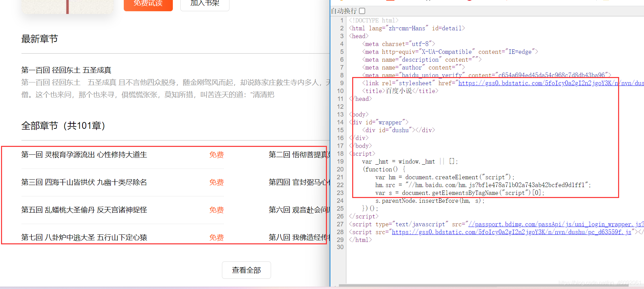The width and height of the screenshot is (644, 289).
Task: Open chapter 第二回 悟彻菩提真
Action: [x=299, y=155]
